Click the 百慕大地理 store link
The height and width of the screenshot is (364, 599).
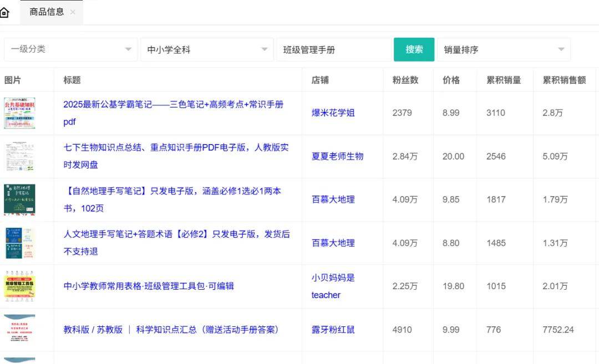(x=333, y=199)
